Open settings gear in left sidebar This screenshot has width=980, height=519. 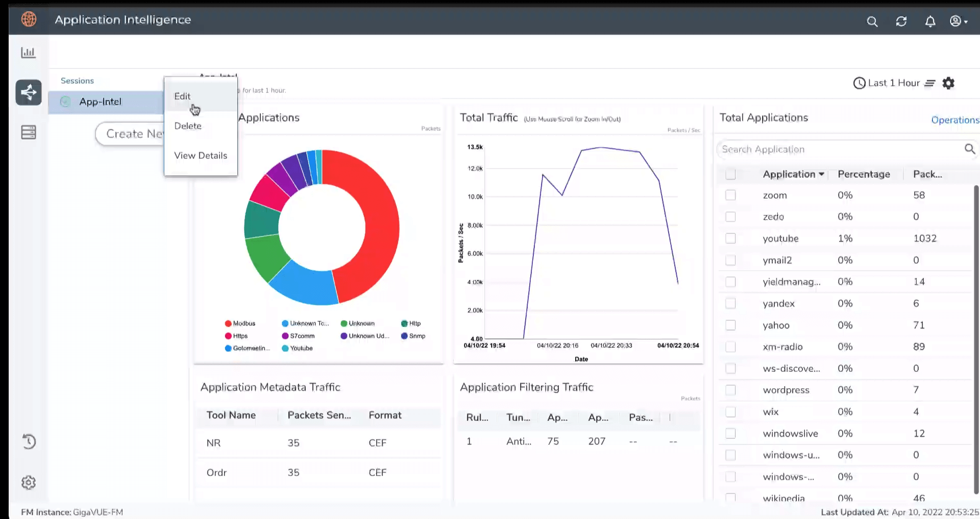point(29,482)
